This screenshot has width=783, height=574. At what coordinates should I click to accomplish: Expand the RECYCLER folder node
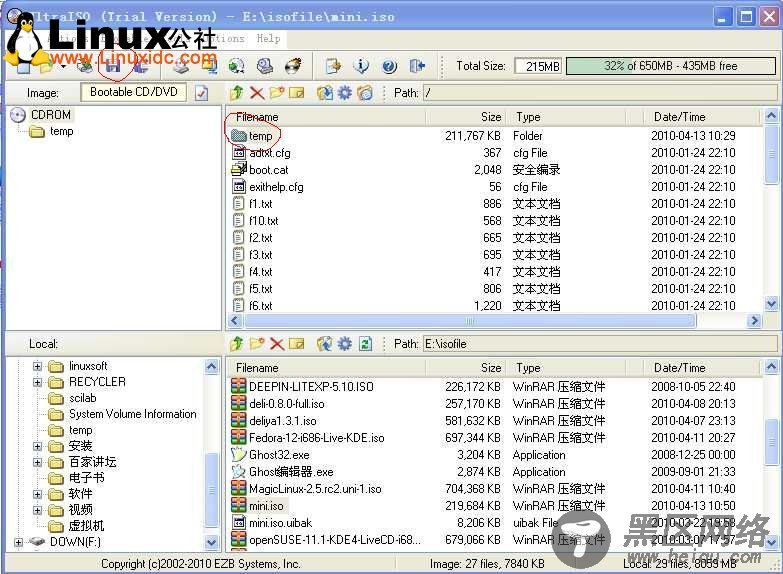37,382
